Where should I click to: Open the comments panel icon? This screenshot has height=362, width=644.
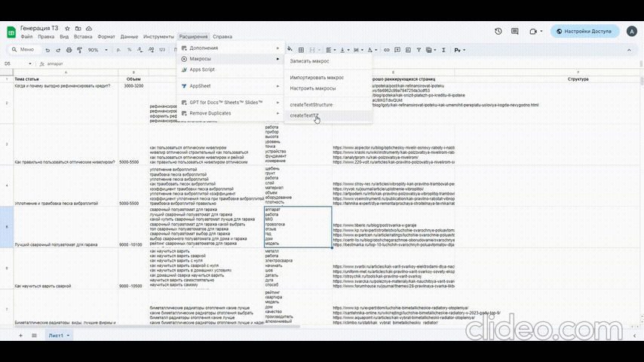(x=515, y=31)
